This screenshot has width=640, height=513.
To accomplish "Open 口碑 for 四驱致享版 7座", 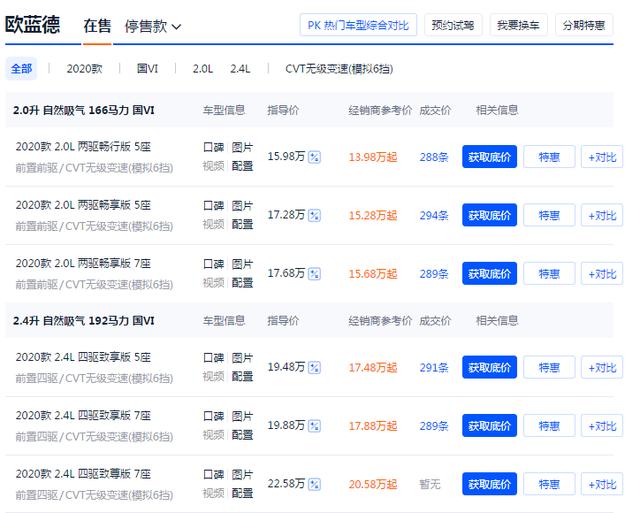I will 213,416.
